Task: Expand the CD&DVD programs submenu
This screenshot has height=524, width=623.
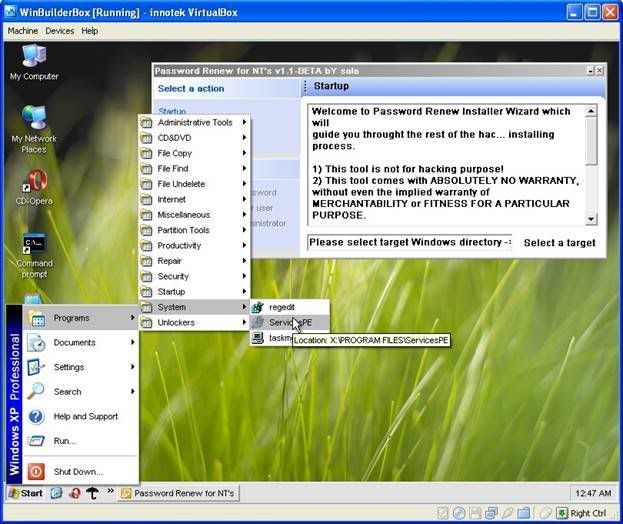Action: pos(194,138)
